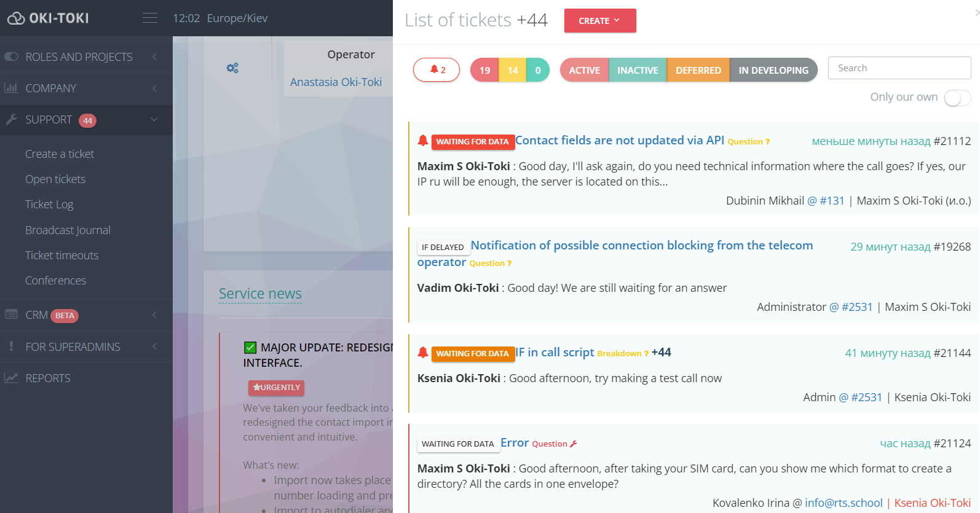
Task: Open the gears settings icon in Operator widget
Action: pos(232,68)
